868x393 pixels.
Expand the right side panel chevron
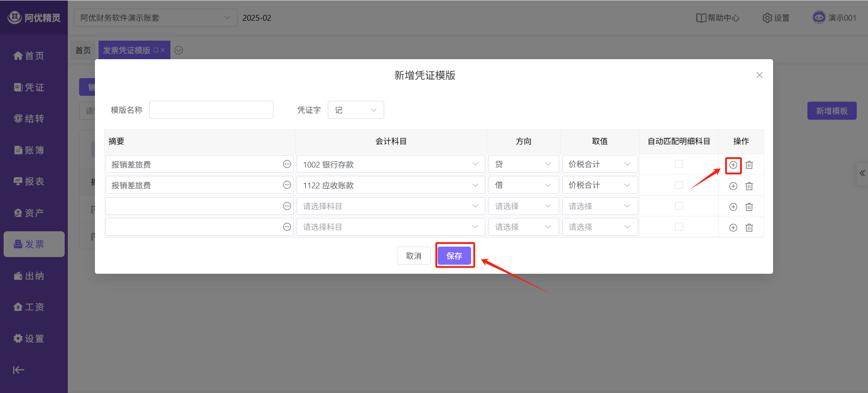pyautogui.click(x=862, y=173)
